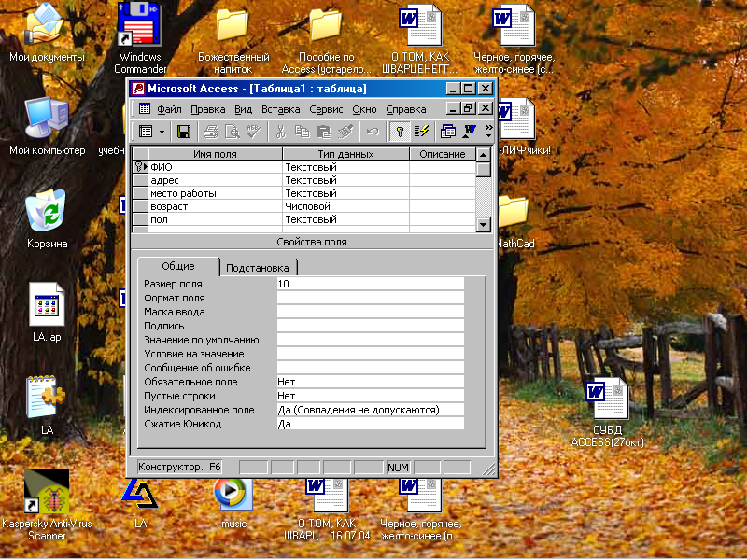
Task: Click the table control icon beside Файл
Action: coord(145,109)
